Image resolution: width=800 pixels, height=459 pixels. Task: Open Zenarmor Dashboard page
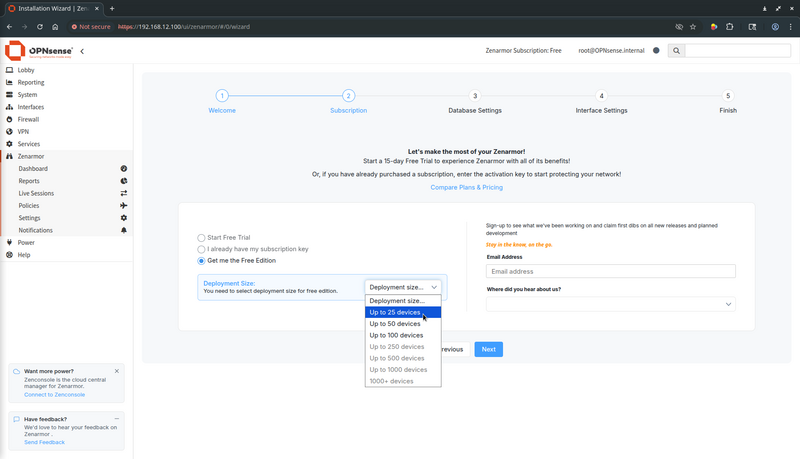pyautogui.click(x=33, y=168)
